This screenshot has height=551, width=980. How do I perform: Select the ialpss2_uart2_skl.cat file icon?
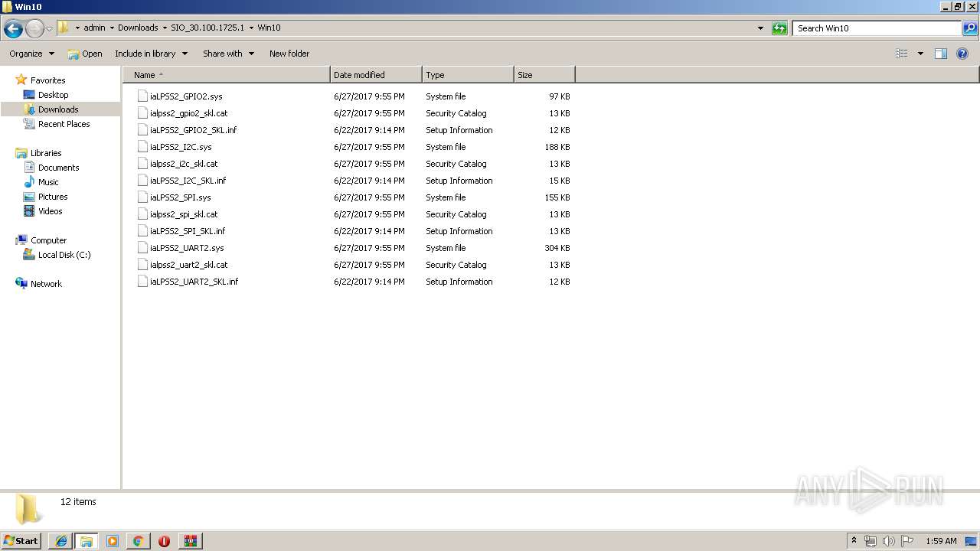point(142,265)
